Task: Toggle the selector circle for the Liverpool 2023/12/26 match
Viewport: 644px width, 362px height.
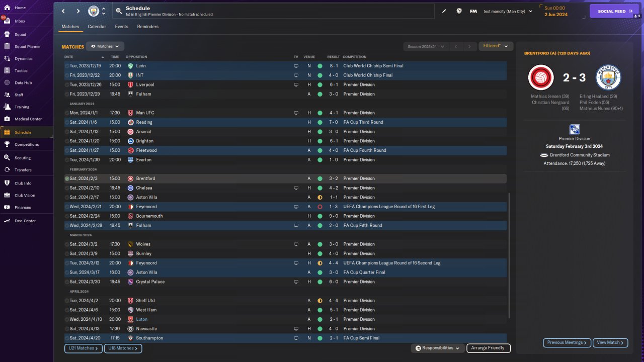Action: pos(67,84)
